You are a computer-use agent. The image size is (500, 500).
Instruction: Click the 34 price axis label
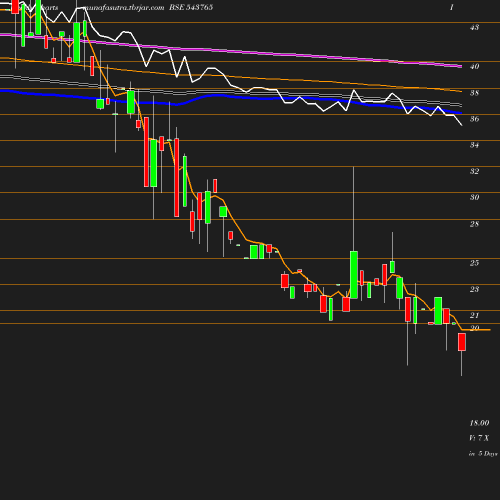tap(474, 145)
